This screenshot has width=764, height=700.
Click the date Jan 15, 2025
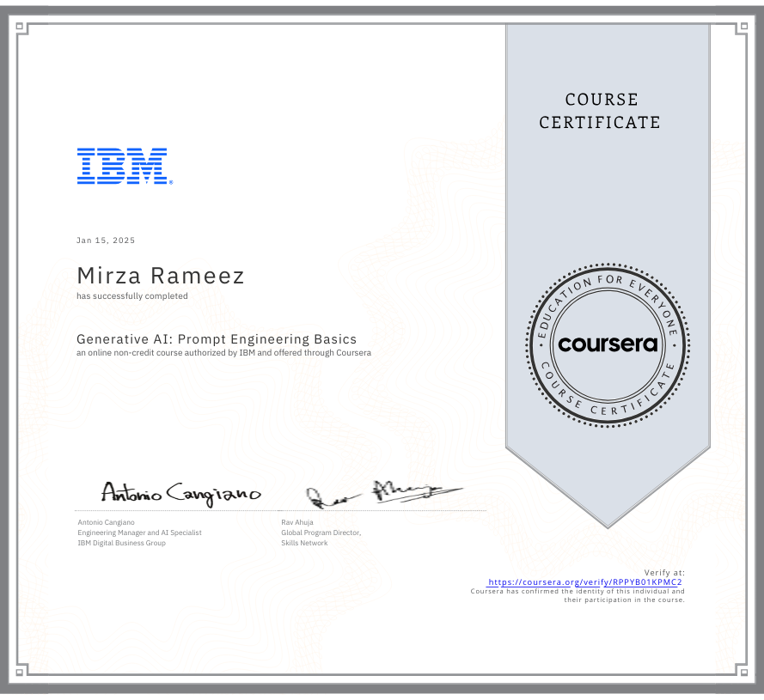(x=105, y=240)
